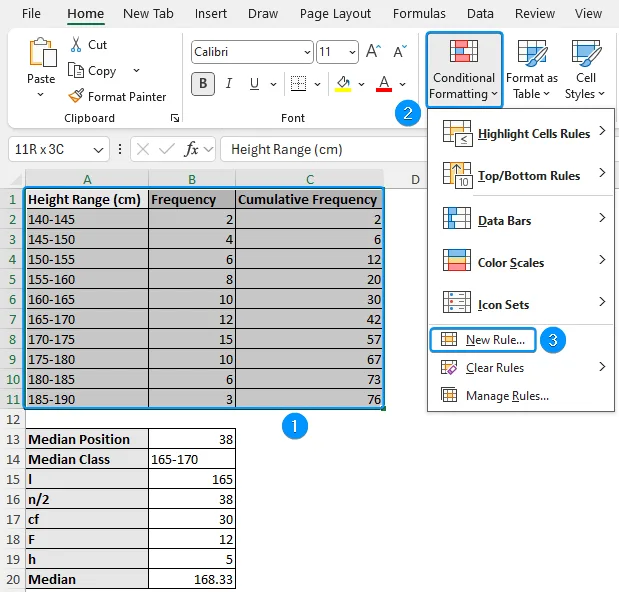Toggle Italic formatting

pos(229,84)
